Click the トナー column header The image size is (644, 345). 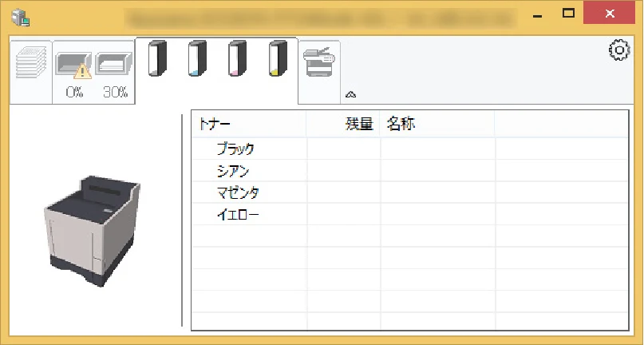point(249,124)
